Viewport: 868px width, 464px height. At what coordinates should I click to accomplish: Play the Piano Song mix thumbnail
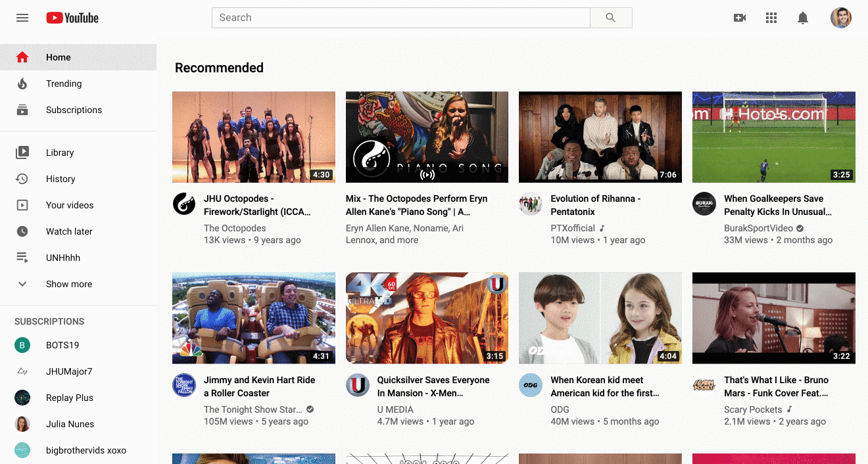(427, 137)
